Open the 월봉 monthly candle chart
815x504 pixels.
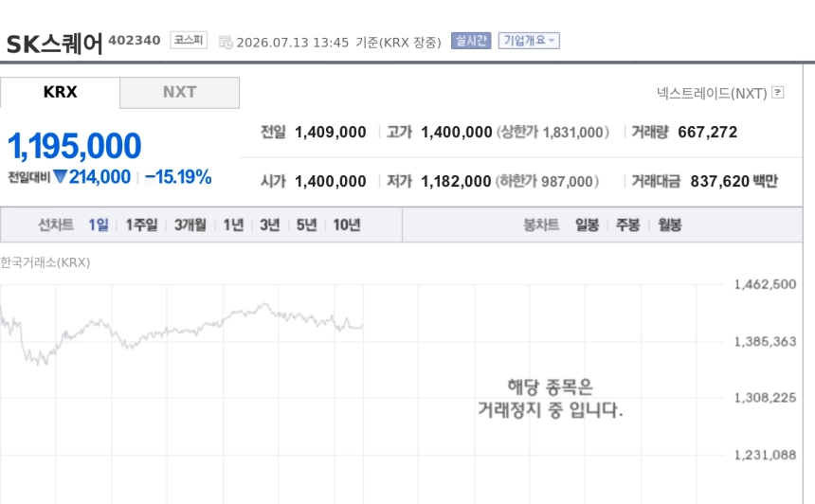(669, 225)
